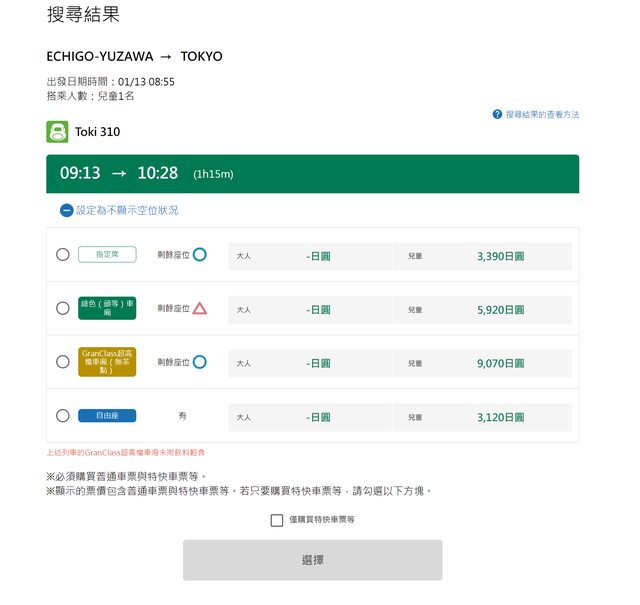Check the 僅購買特快車票等 checkbox
640x605 pixels.
(x=277, y=520)
